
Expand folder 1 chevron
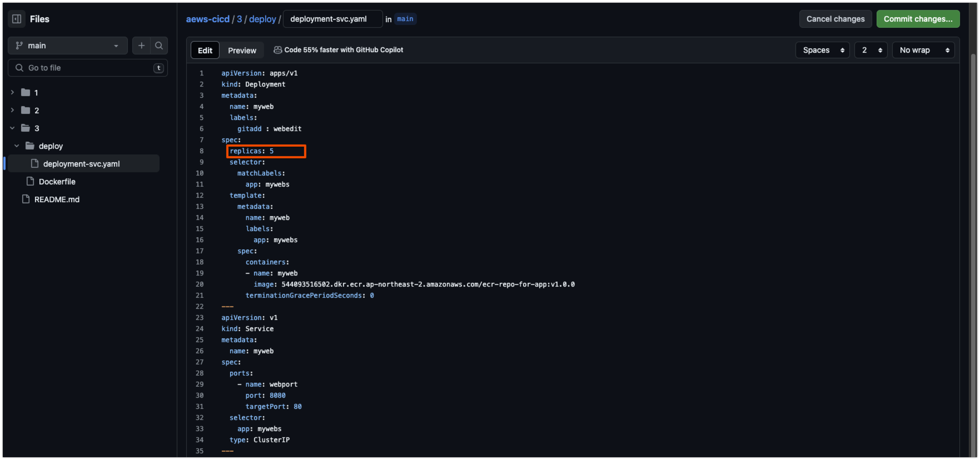click(x=12, y=92)
